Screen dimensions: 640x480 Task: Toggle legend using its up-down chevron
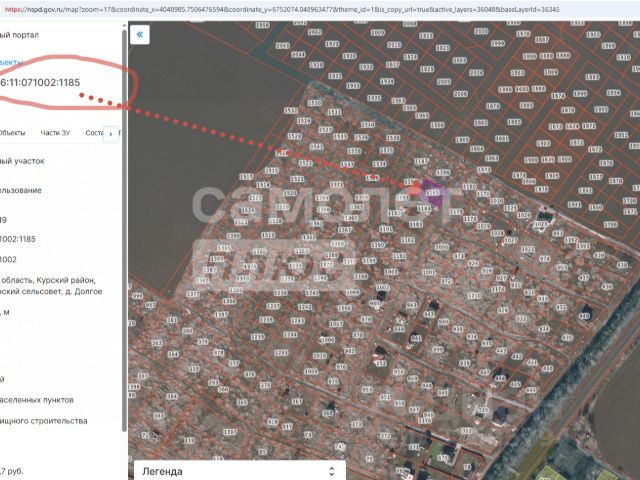331,471
